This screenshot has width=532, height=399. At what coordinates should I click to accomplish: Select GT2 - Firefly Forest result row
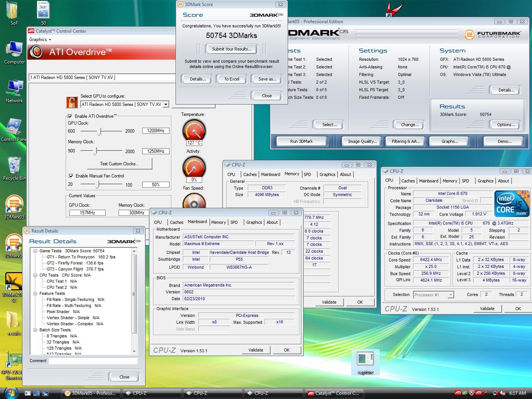pos(75,263)
